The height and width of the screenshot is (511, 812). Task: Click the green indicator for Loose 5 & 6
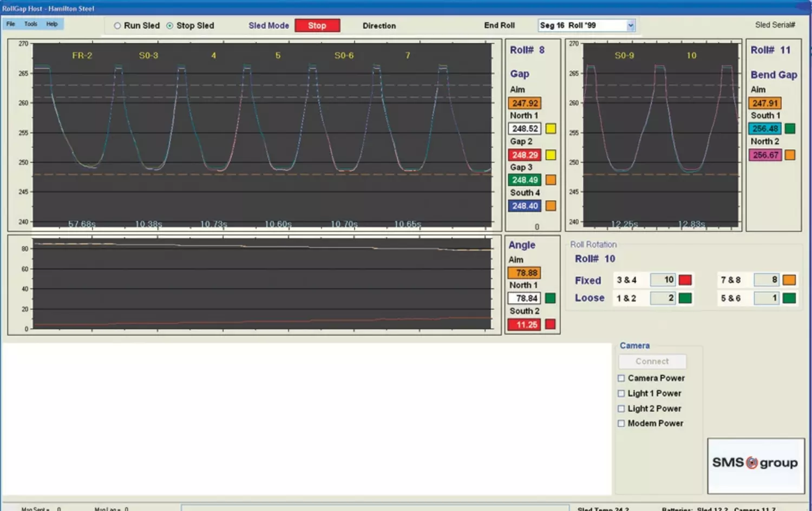click(x=789, y=298)
